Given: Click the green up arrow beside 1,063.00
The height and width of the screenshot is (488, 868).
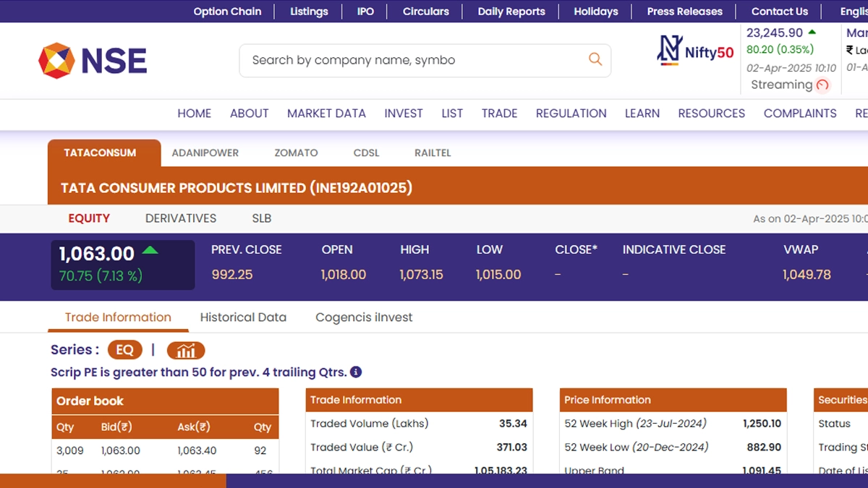Looking at the screenshot, I should click(x=150, y=250).
